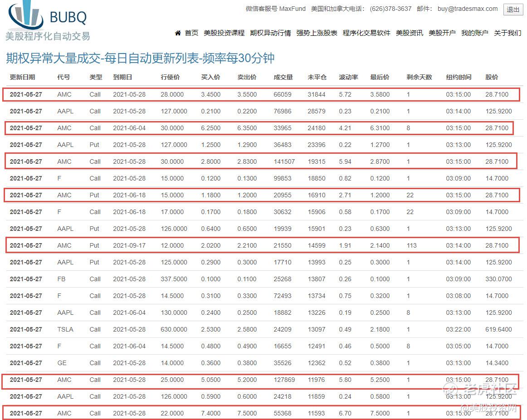Click 股价 column header

click(x=492, y=77)
